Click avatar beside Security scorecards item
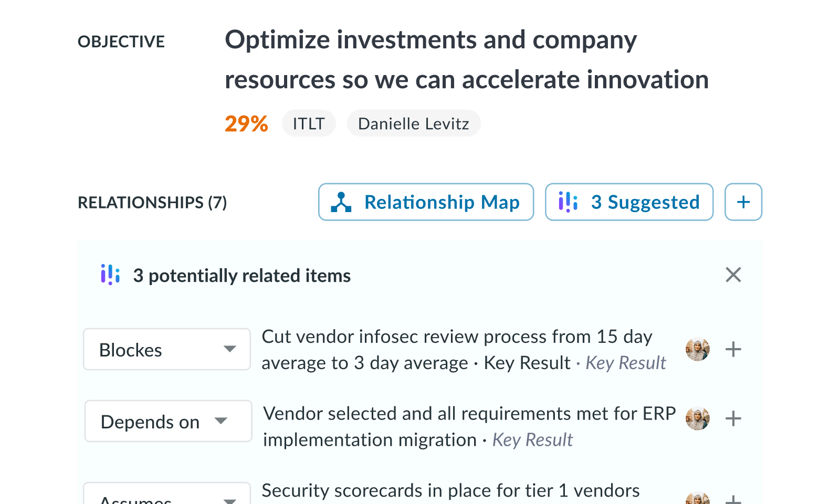The image size is (840, 504). pyautogui.click(x=698, y=498)
